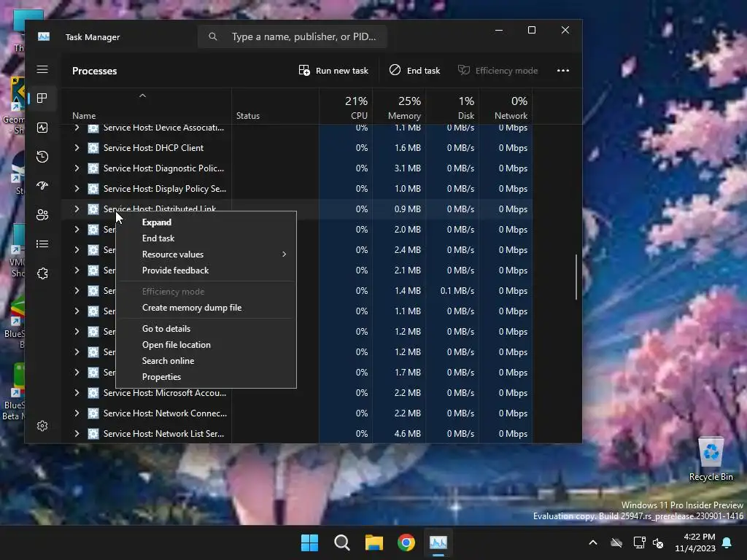Click the process list vertical scrollbar
747x560 pixels.
[576, 277]
